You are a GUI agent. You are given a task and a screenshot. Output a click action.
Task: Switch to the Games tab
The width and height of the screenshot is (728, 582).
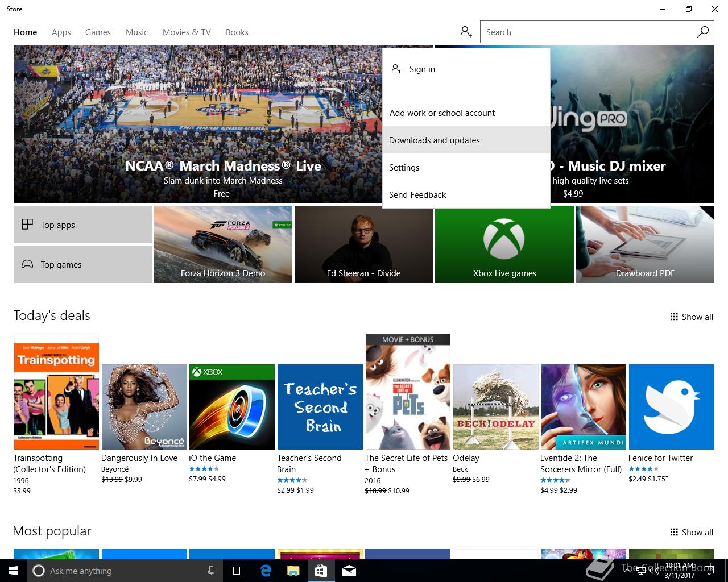[x=98, y=32]
